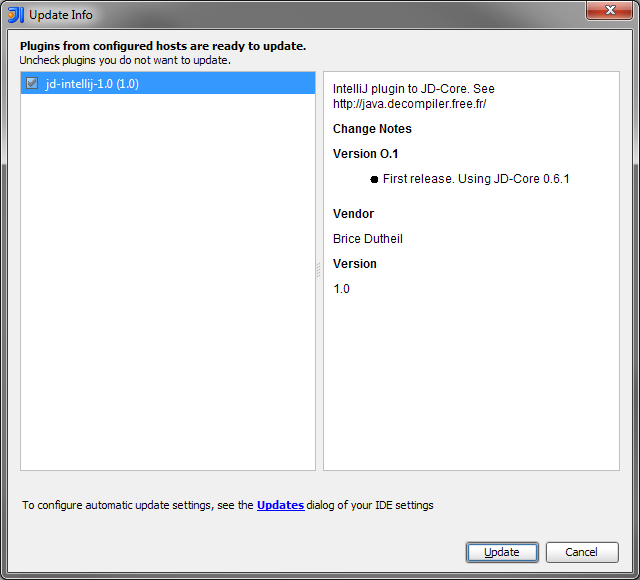Open the Updates settings link

point(280,505)
